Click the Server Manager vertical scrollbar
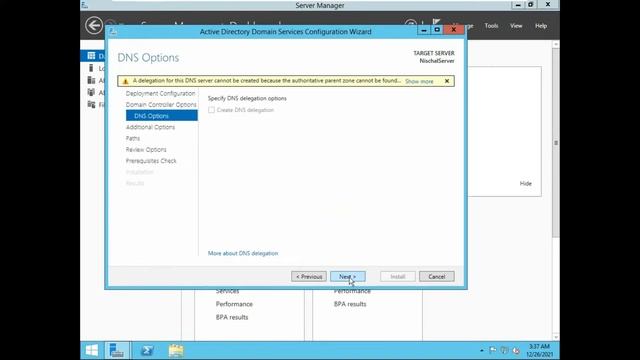 click(556, 143)
